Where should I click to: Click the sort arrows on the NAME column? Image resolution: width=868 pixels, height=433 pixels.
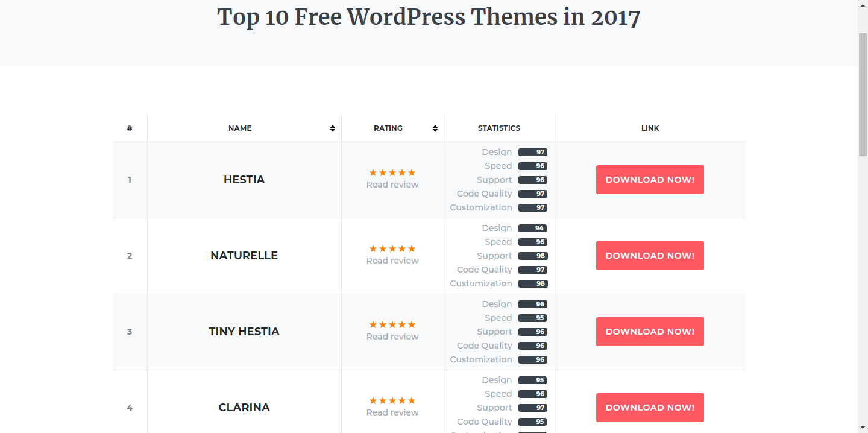coord(332,128)
